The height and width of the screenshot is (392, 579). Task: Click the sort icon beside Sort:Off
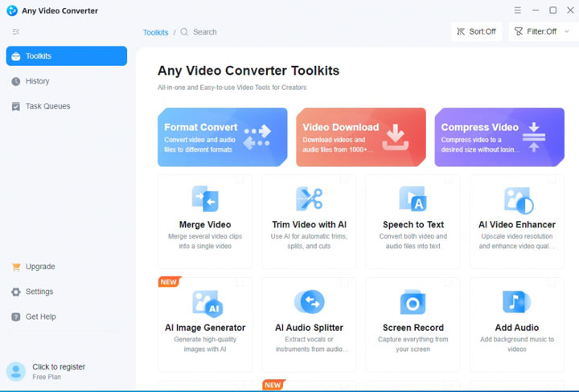point(461,31)
